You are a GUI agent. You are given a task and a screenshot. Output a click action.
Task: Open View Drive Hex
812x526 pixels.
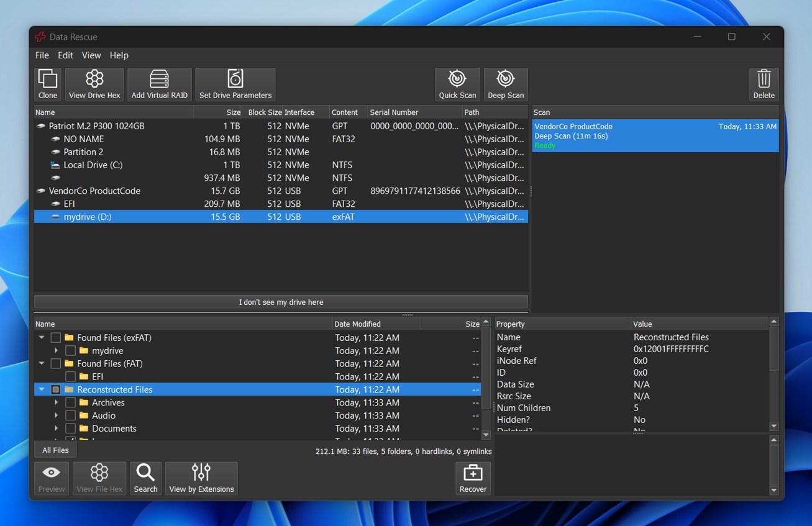94,84
